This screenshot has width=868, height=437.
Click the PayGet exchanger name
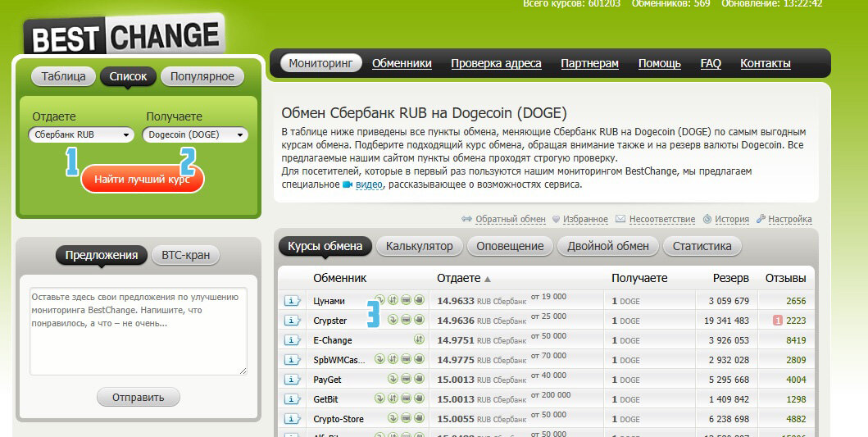tap(327, 380)
